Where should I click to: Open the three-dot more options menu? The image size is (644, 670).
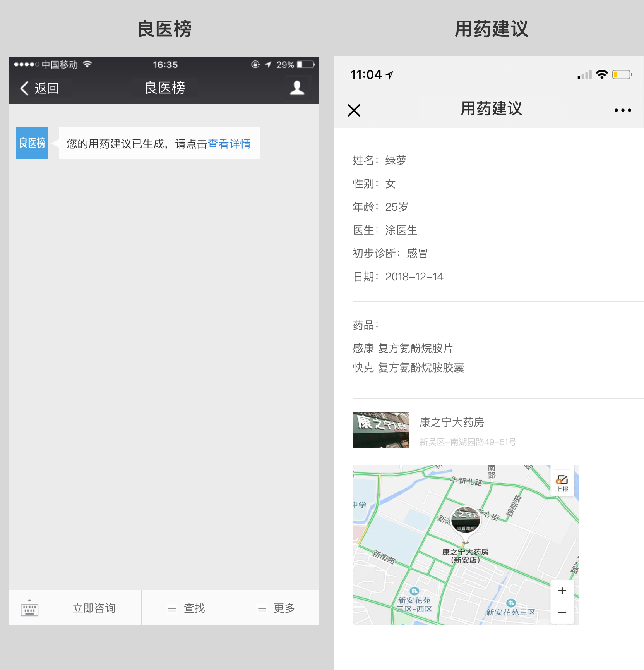point(622,110)
